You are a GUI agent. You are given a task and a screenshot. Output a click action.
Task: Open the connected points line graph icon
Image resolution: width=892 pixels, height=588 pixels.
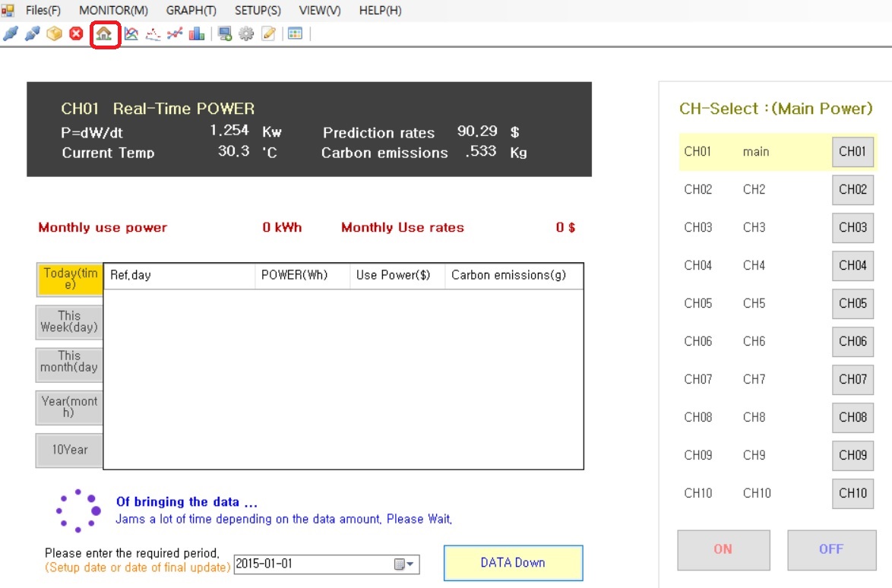point(175,34)
